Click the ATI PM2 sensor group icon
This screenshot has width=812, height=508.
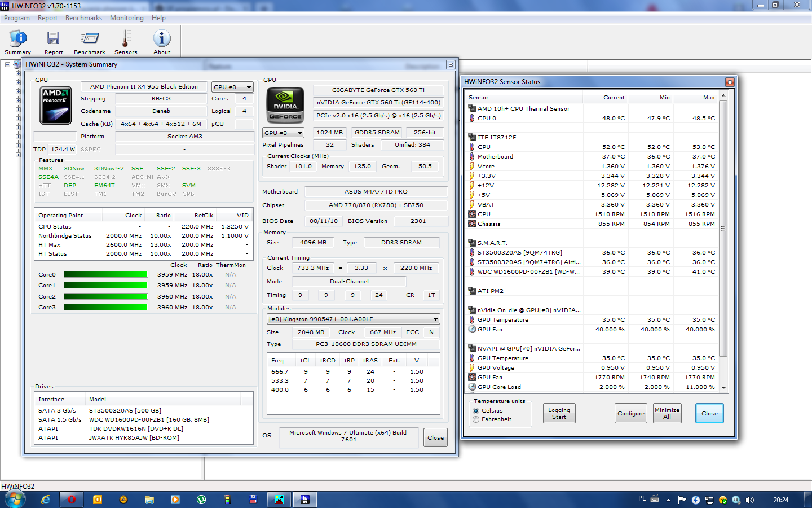(x=472, y=291)
